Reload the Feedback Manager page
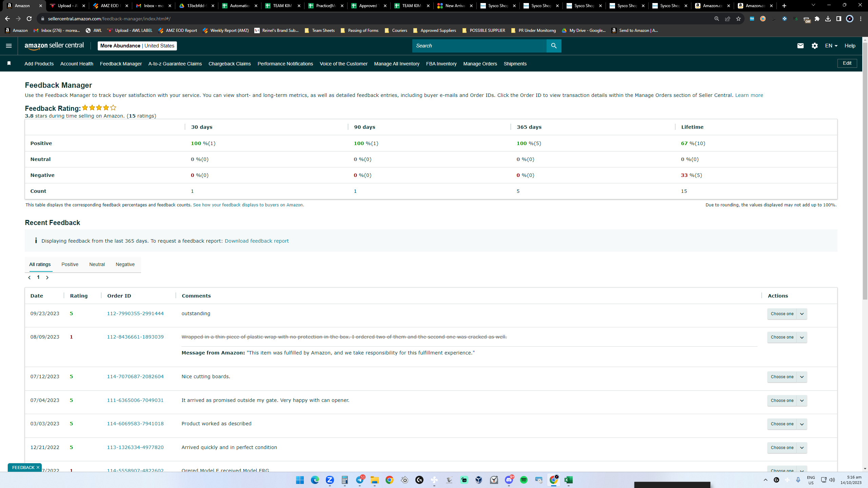The width and height of the screenshot is (868, 488). 29,19
